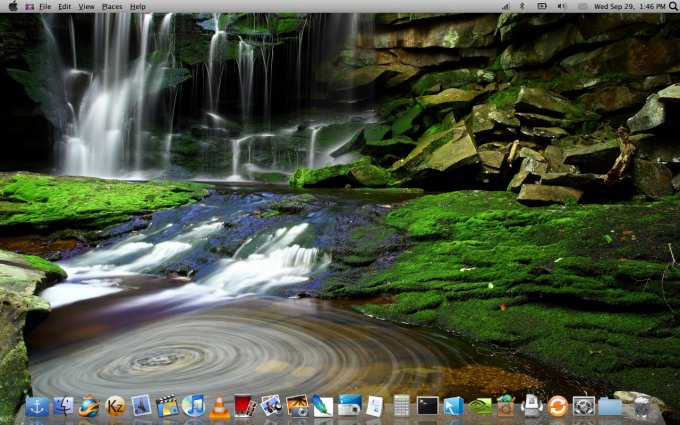Viewport: 680px width, 425px height.
Task: Open the NVIDIA settings icon
Action: pos(479,406)
